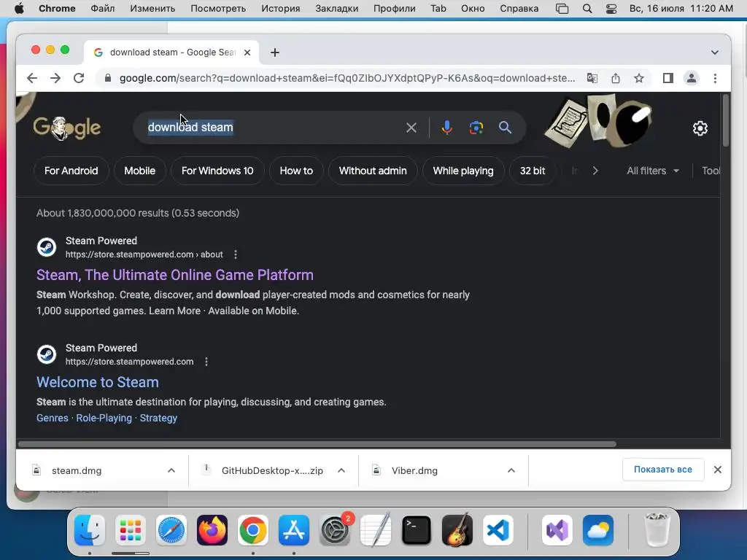Open Finder from the Dock
Screen dimensions: 747x560
90,530
